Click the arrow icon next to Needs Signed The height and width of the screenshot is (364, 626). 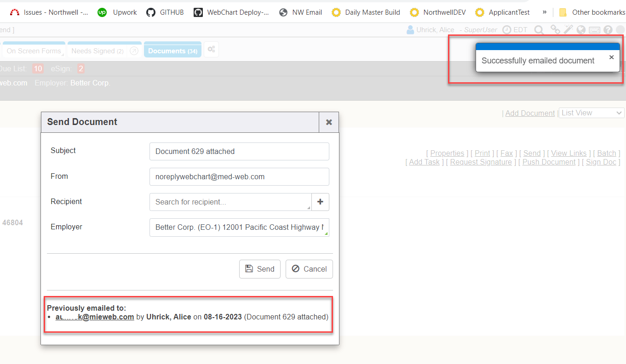134,51
